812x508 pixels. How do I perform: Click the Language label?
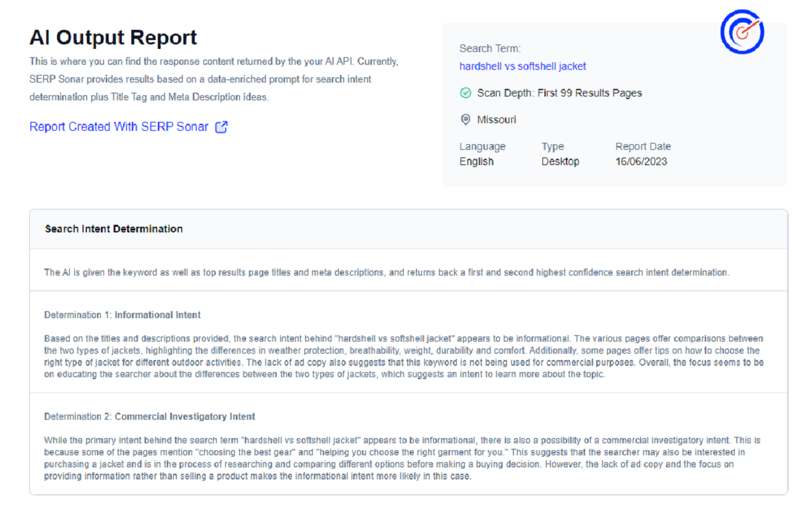click(x=483, y=147)
